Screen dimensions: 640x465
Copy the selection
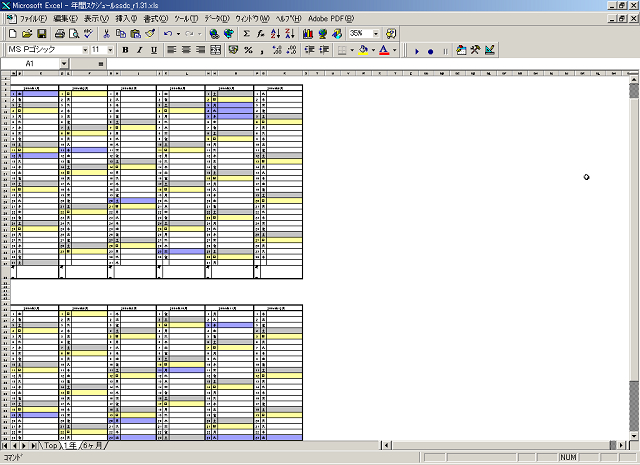point(121,34)
